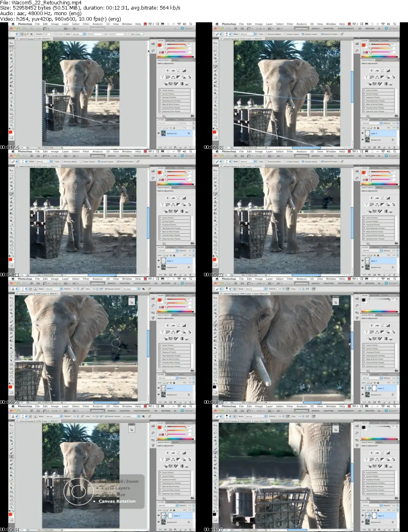Viewport: 408px width, 532px height.
Task: In the 00:01:26 frame, click the Spotlight search icon
Action: pos(190,24)
